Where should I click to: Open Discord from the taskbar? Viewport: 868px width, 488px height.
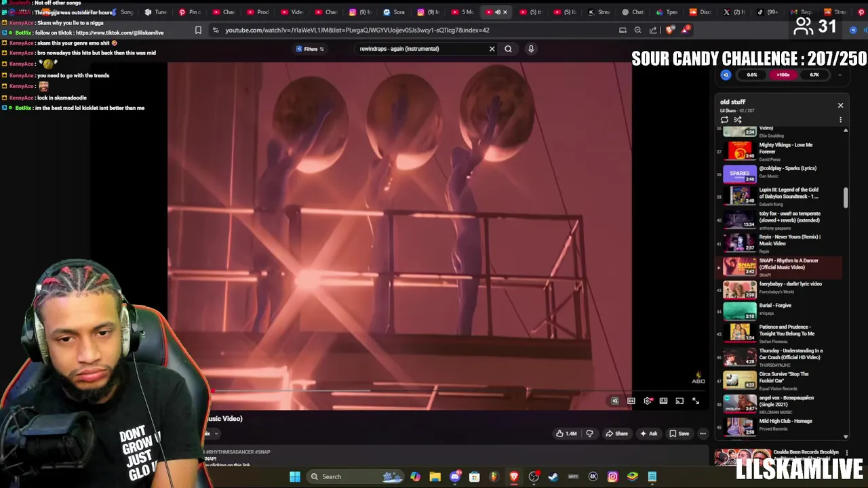coord(455,476)
